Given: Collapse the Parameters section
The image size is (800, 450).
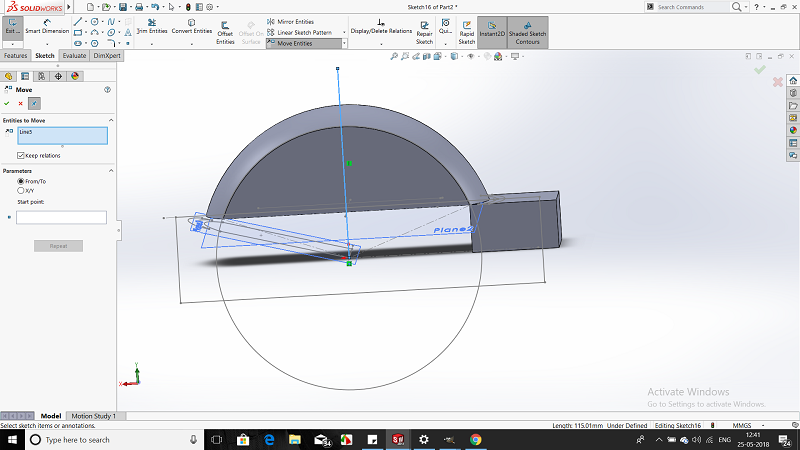Looking at the screenshot, I should tap(110, 170).
